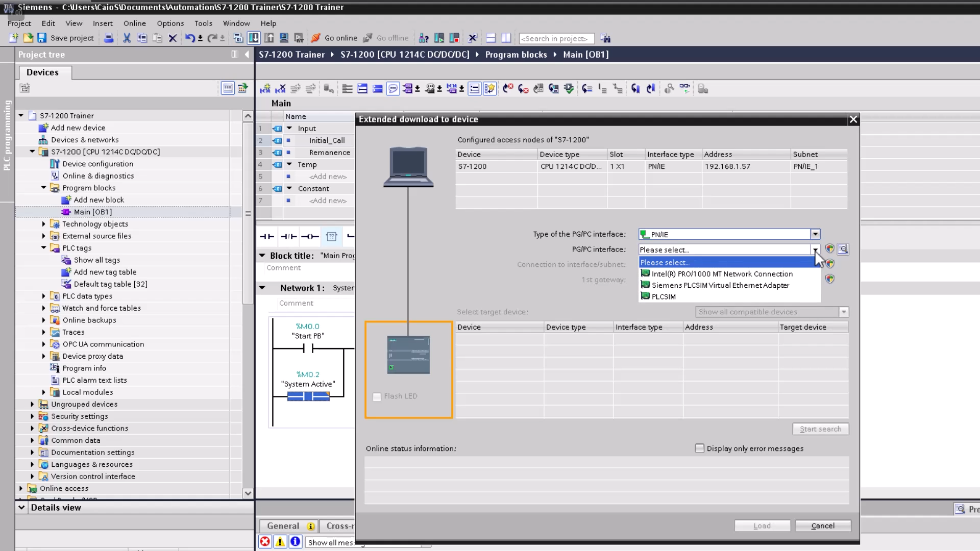Collapse the Network 1 section
Viewport: 980px width, 551px height.
click(262, 288)
